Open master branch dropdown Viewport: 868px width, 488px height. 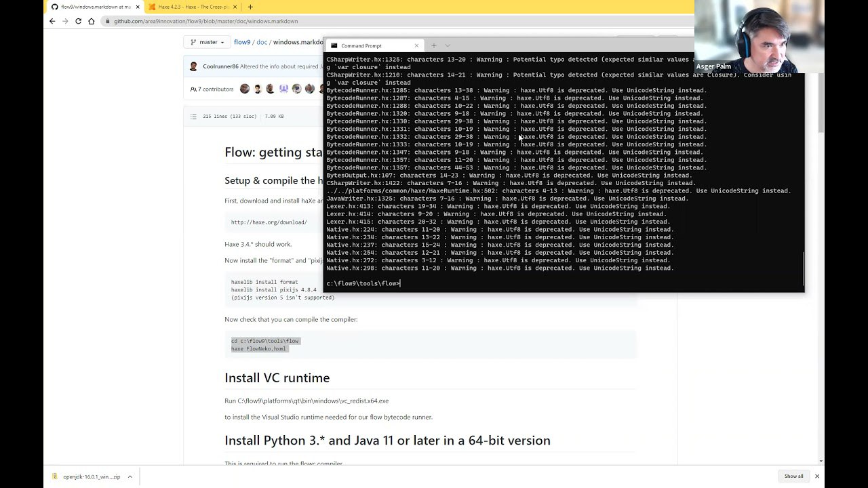[208, 42]
